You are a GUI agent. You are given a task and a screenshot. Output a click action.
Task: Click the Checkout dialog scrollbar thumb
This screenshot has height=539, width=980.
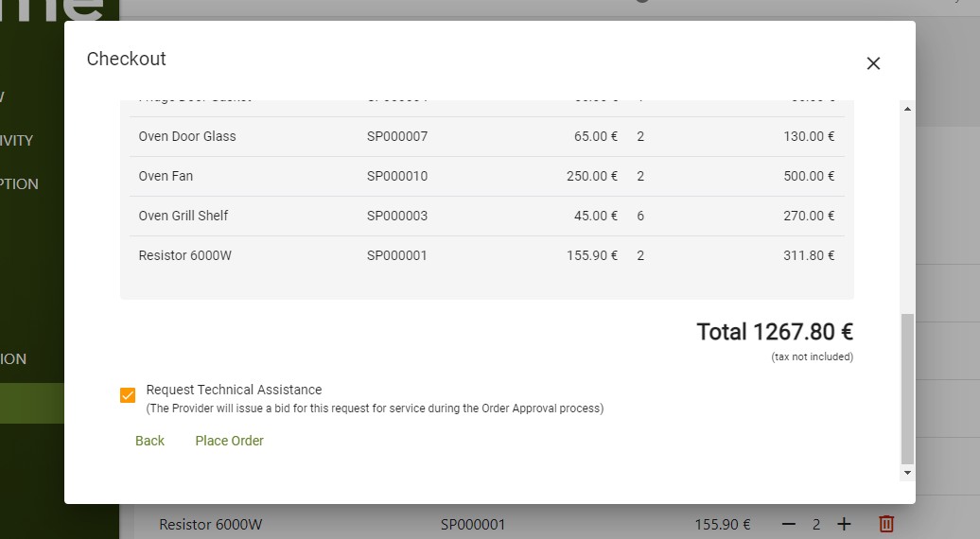(x=907, y=388)
